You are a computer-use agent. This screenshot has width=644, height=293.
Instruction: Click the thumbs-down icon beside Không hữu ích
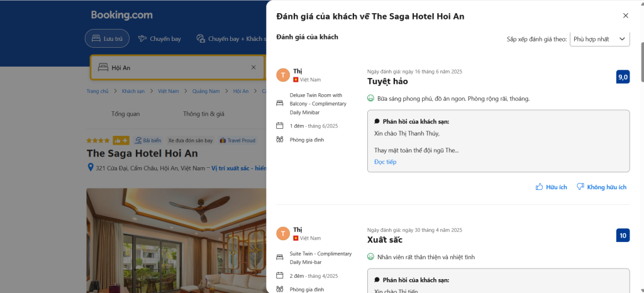[580, 187]
